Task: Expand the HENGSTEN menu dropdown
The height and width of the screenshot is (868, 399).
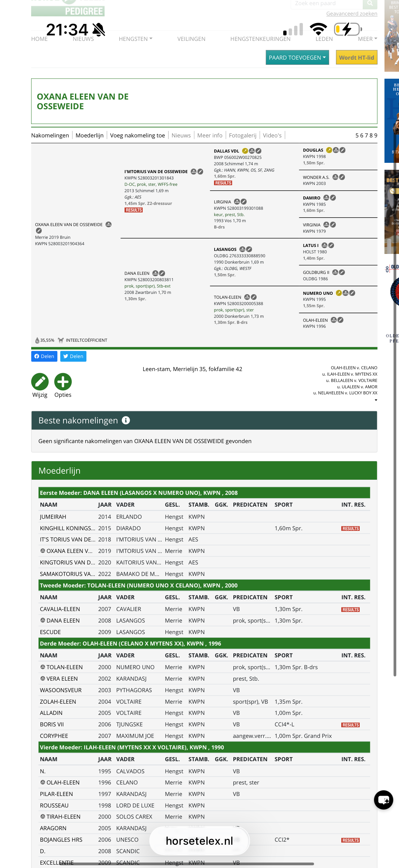Action: [136, 39]
